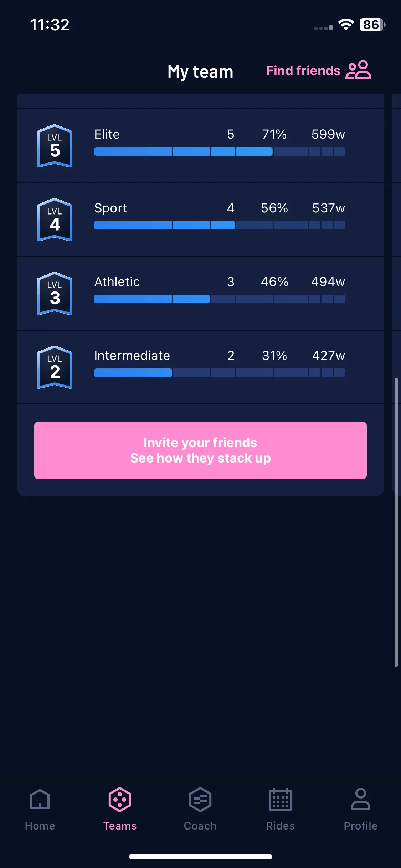The image size is (401, 868).
Task: Open the Rides calendar icon
Action: [280, 799]
